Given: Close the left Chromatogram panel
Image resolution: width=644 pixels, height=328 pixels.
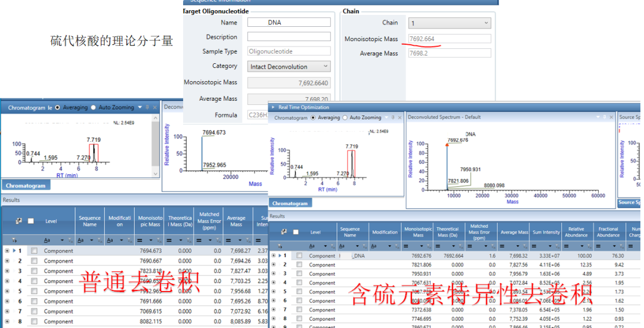Looking at the screenshot, I should pyautogui.click(x=155, y=107).
